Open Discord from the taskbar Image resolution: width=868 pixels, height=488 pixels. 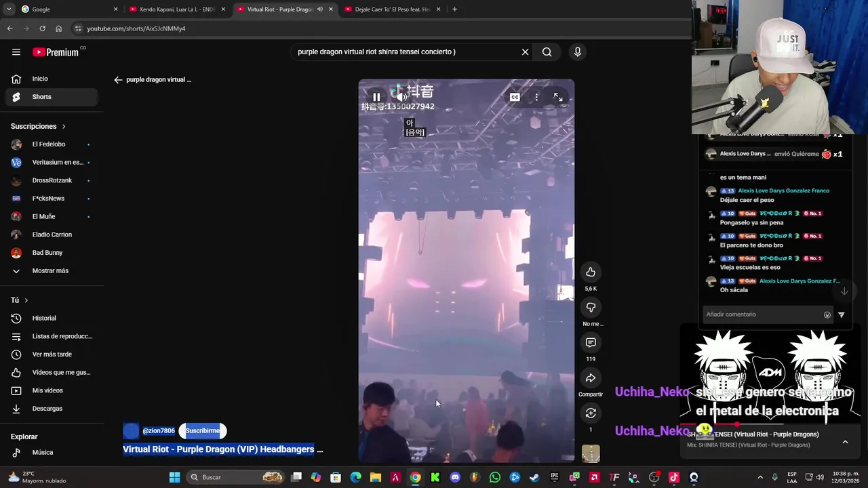454,477
